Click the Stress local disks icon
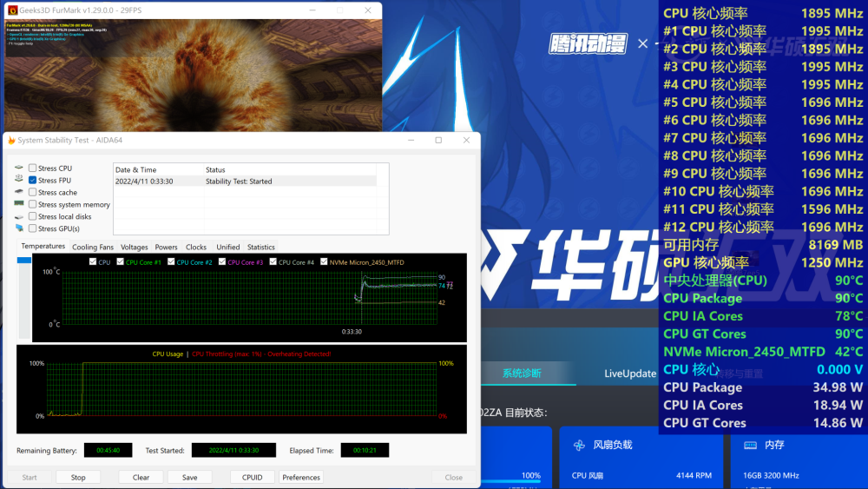The width and height of the screenshot is (868, 489). coord(19,216)
